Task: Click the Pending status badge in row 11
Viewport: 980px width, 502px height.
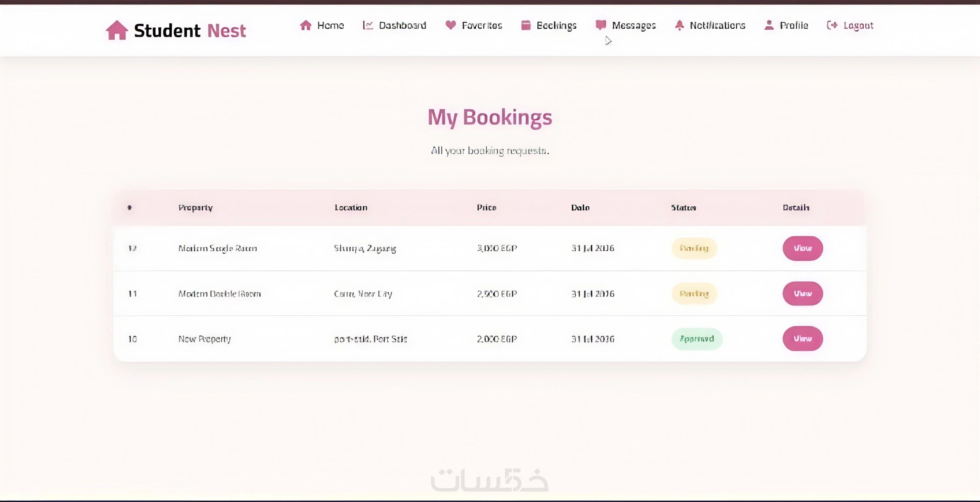Action: coord(694,294)
